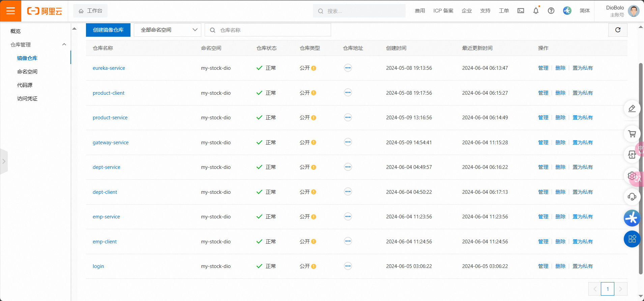Image resolution: width=644 pixels, height=301 pixels.
Task: Go to 命名空间 in the sidebar
Action: (x=27, y=72)
